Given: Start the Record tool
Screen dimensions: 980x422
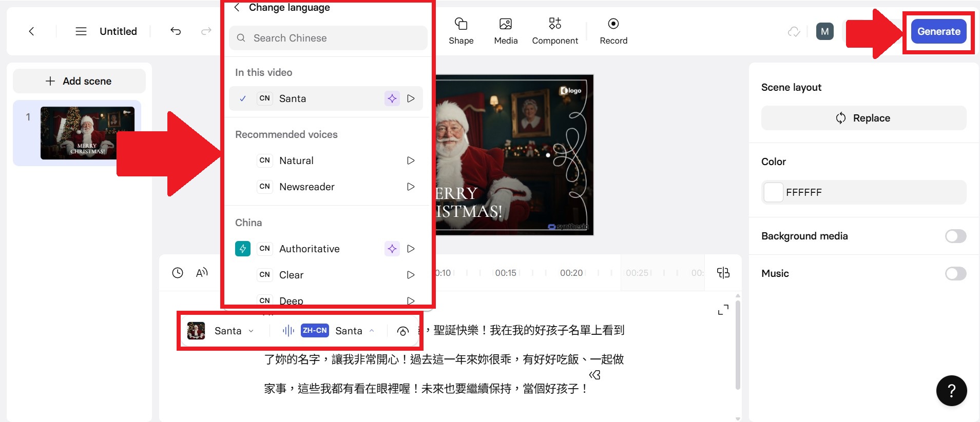Looking at the screenshot, I should coord(613,31).
